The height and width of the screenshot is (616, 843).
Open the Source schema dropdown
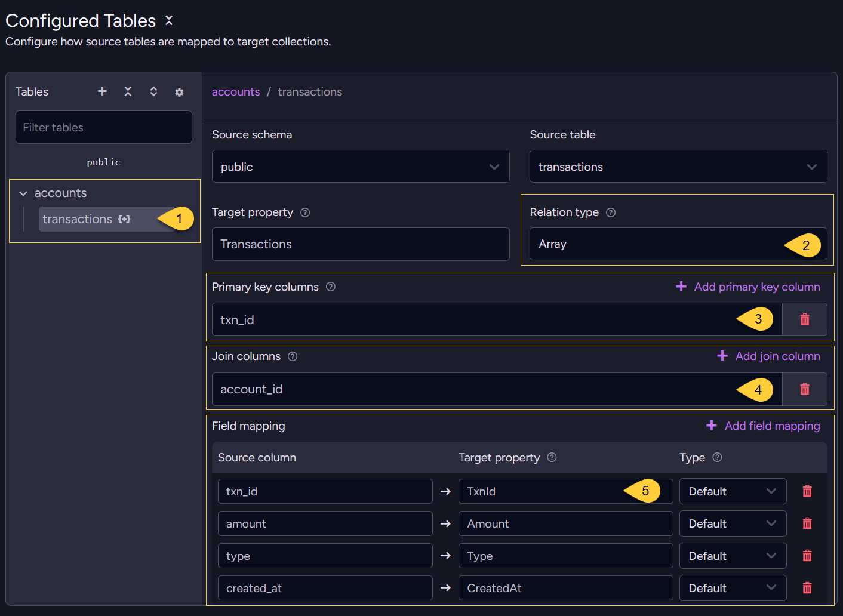coord(361,167)
